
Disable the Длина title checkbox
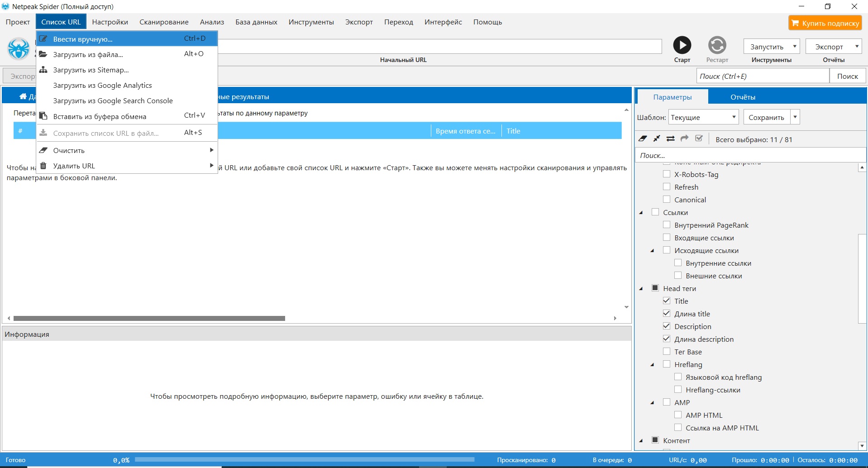pyautogui.click(x=667, y=313)
